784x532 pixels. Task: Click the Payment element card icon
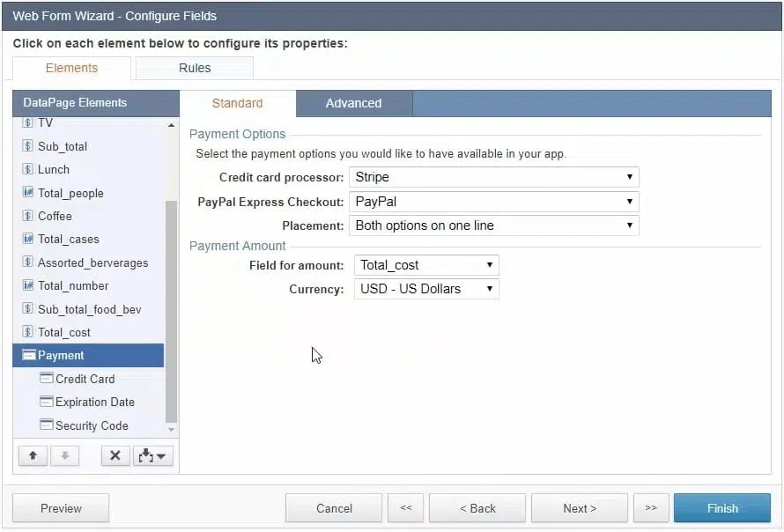pyautogui.click(x=28, y=356)
